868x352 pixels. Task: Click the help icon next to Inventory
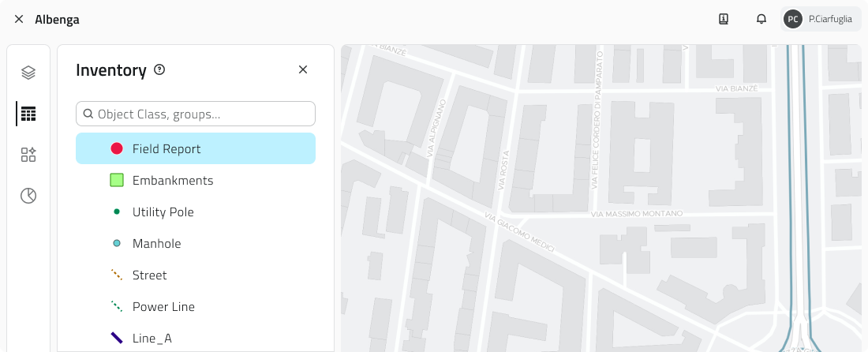(x=159, y=70)
